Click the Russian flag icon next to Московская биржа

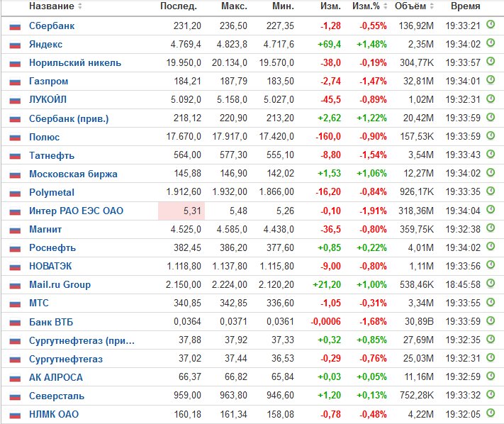tap(15, 175)
